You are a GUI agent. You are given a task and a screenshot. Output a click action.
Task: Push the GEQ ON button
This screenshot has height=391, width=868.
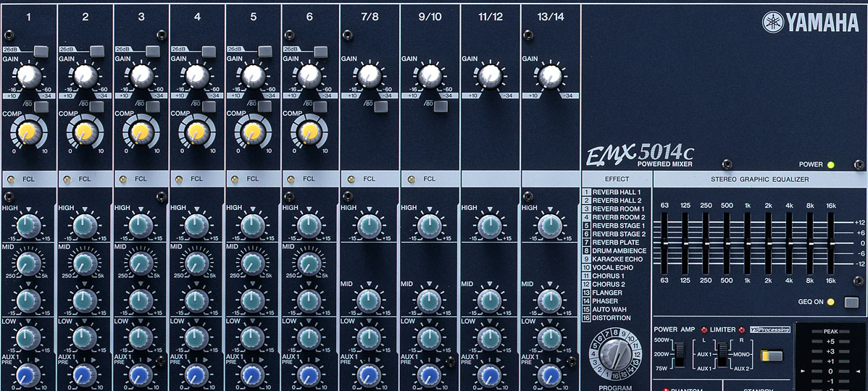click(851, 302)
